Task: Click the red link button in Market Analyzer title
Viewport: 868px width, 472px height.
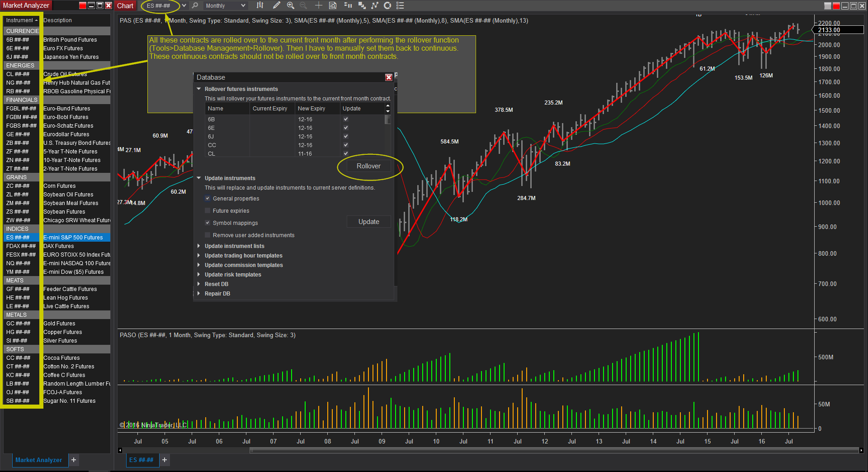Action: 82,5
